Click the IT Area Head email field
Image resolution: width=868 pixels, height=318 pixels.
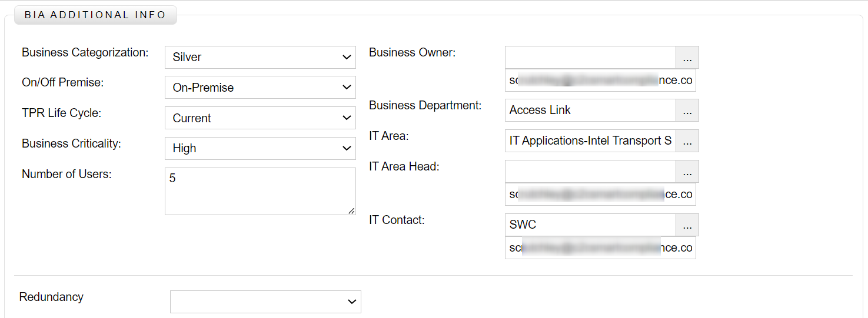pyautogui.click(x=600, y=195)
